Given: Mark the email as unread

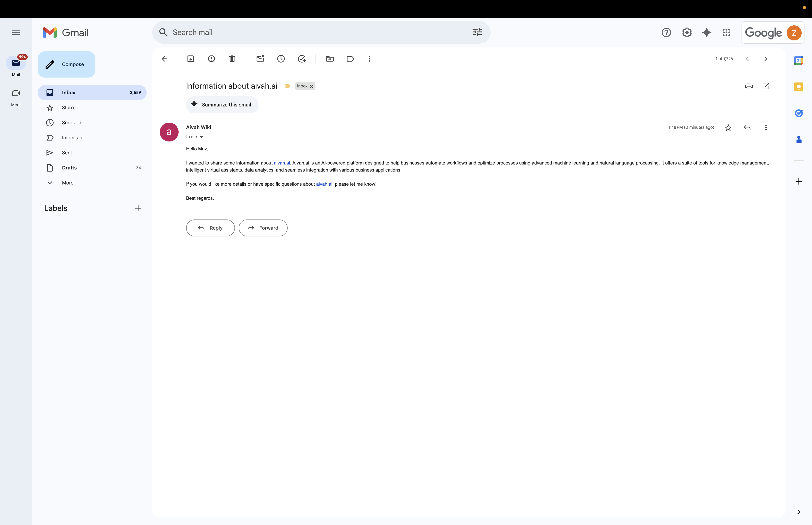Looking at the screenshot, I should 260,59.
